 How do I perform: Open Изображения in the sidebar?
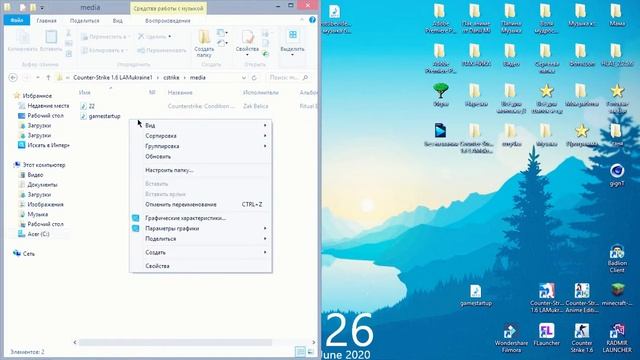pos(41,204)
